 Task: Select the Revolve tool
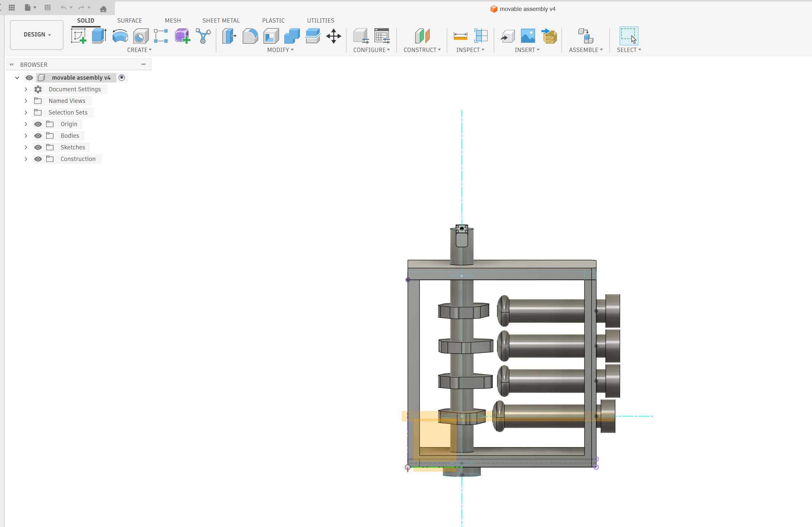pos(120,36)
